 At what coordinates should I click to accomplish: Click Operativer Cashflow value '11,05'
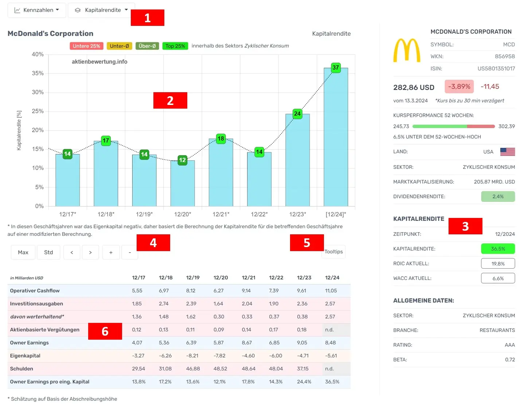click(331, 291)
